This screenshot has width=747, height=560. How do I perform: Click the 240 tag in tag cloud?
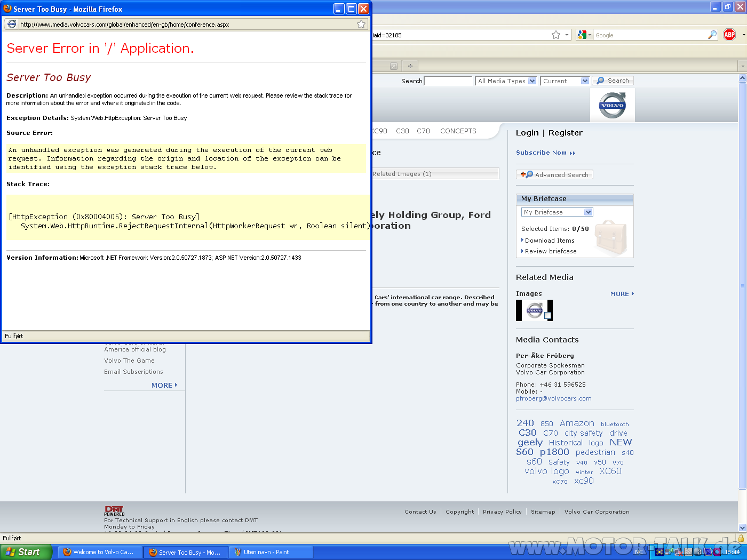tap(525, 423)
